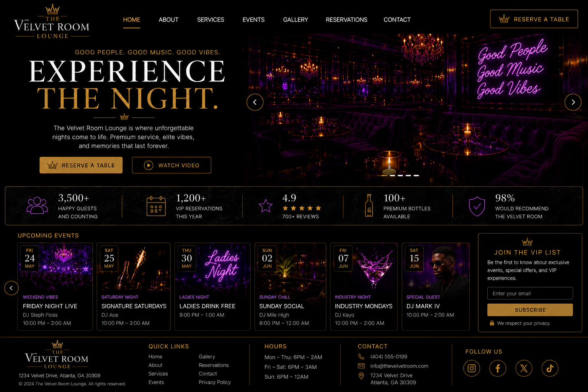This screenshot has height=392, width=588.
Task: Click the footer email envelope icon
Action: point(361,366)
